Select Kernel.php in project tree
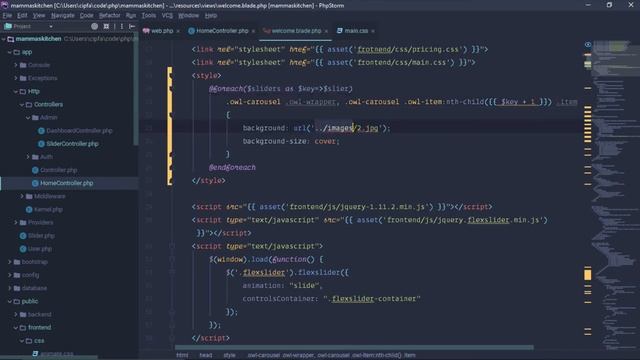Image resolution: width=640 pixels, height=360 pixels. coord(48,209)
